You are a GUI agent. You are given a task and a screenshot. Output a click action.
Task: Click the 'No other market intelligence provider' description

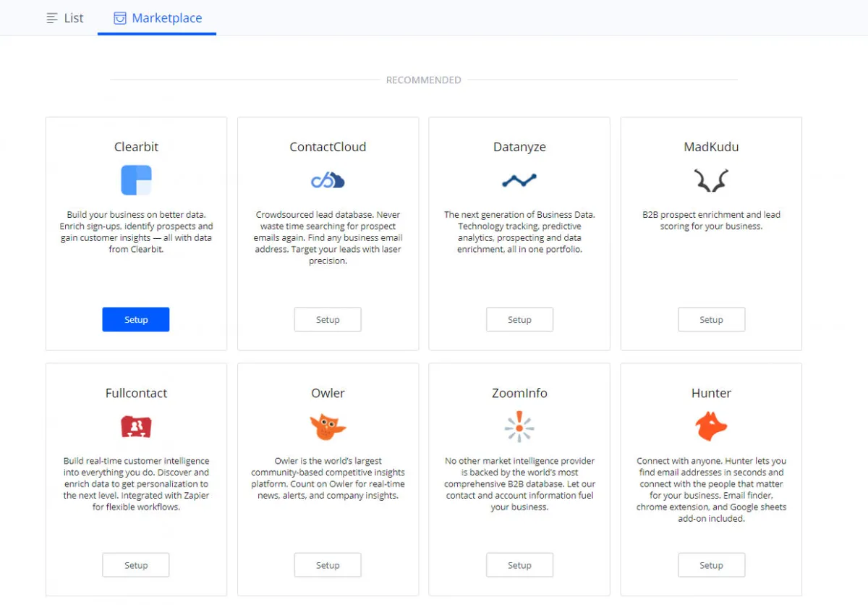(x=519, y=483)
